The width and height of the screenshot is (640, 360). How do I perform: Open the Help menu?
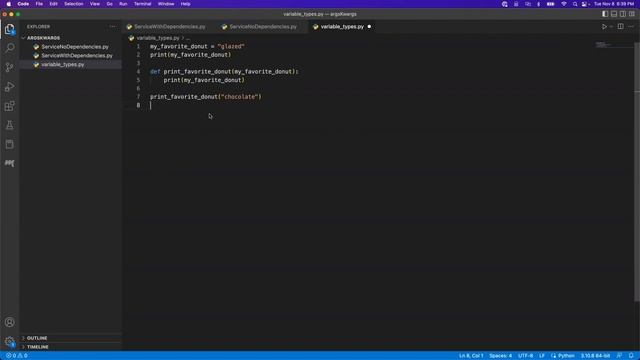point(185,4)
